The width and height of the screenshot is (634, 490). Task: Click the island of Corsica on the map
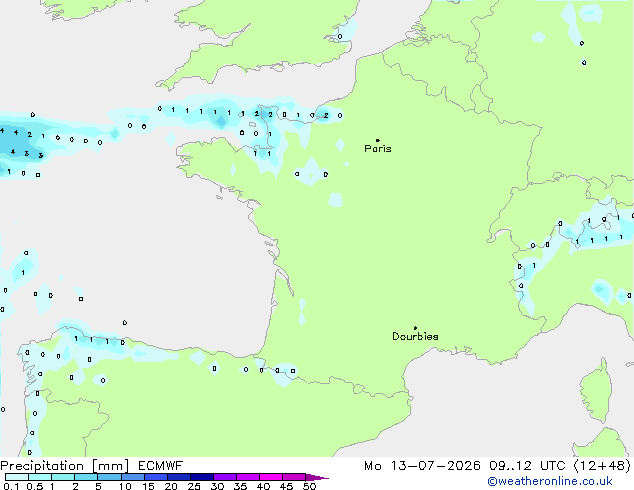point(598,390)
